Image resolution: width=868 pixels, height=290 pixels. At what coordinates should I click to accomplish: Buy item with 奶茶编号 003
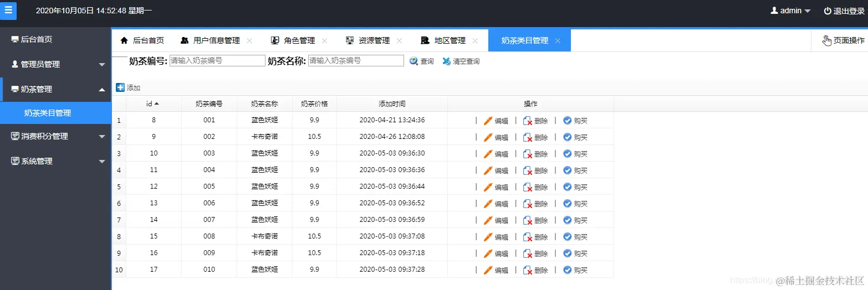(575, 154)
